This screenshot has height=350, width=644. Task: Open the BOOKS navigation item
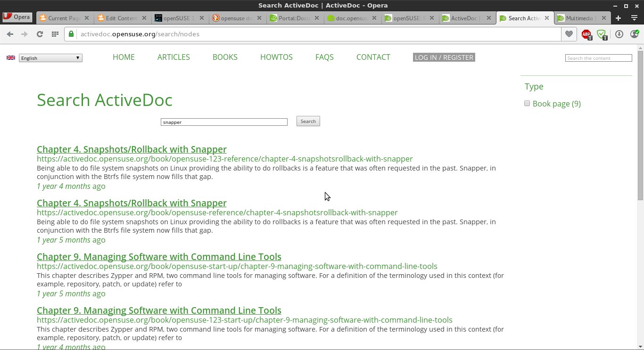point(225,57)
